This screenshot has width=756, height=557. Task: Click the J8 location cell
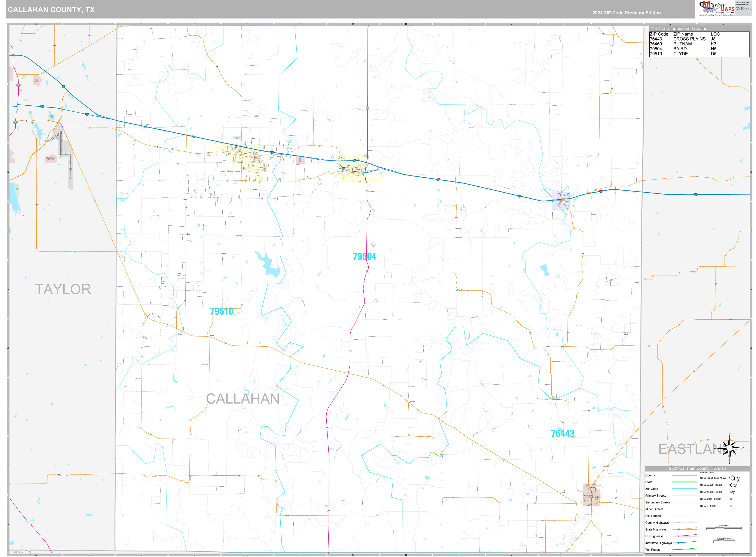click(713, 39)
